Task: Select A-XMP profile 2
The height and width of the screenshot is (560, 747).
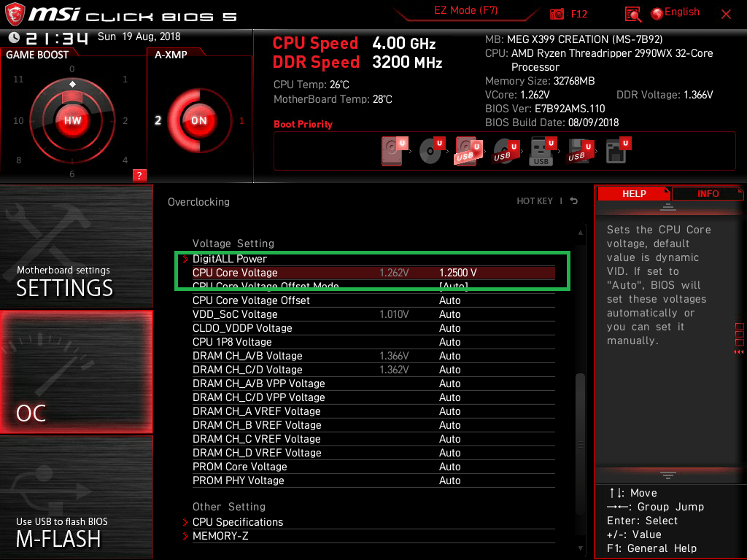Action: pyautogui.click(x=158, y=120)
